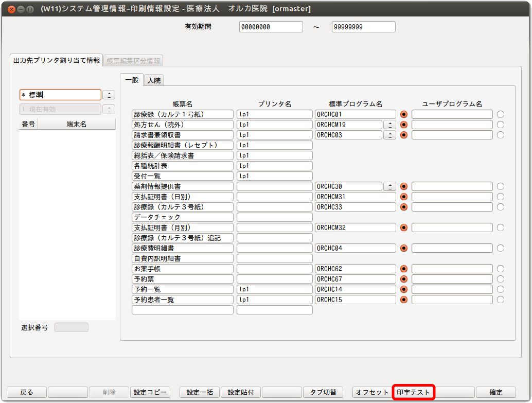Switch to 帳票編集区分情報 tab
532x403 pixels.
[x=133, y=61]
